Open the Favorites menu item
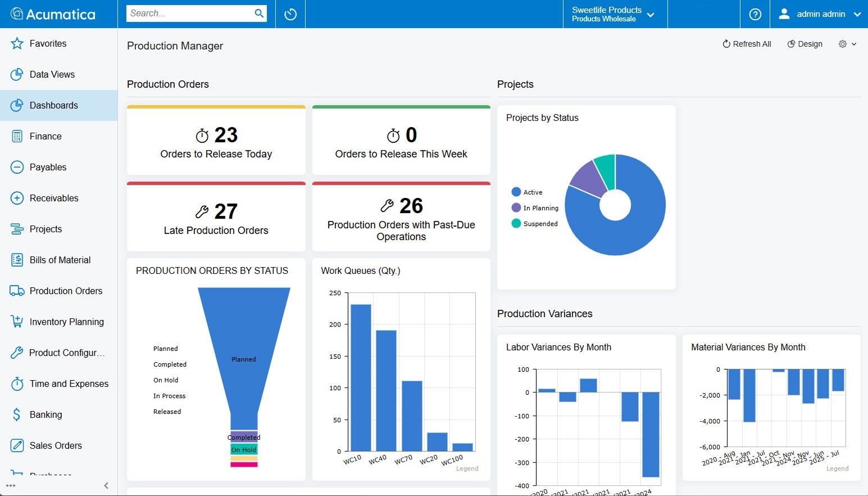The width and height of the screenshot is (868, 496). click(x=48, y=43)
